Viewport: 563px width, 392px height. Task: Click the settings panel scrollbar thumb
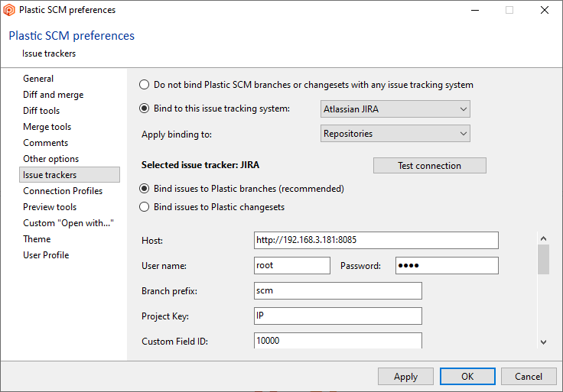[543, 259]
